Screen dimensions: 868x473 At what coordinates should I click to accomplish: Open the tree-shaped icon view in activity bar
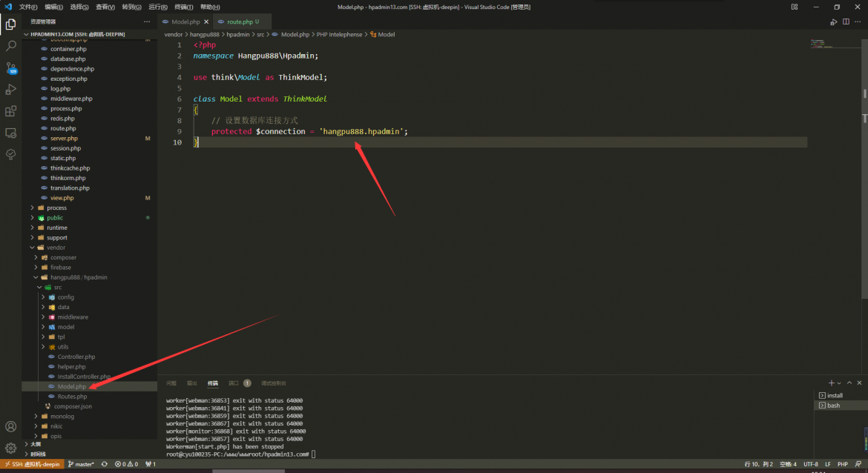click(x=10, y=154)
